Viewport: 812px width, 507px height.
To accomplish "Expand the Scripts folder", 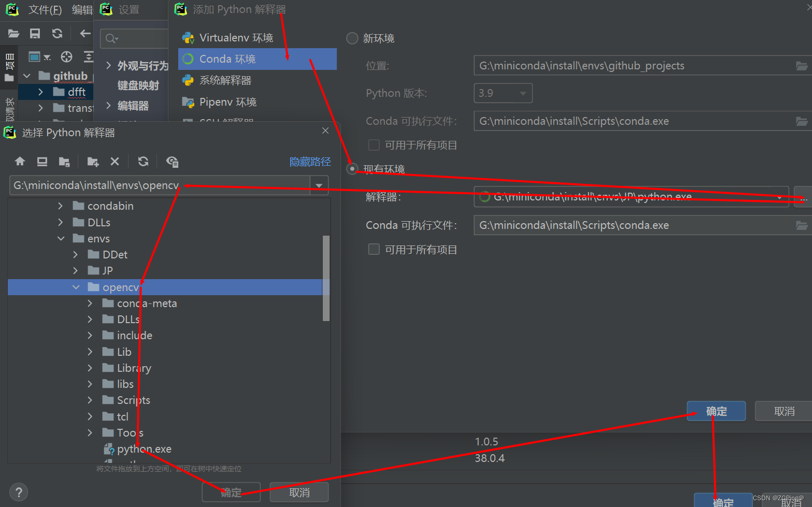I will coord(90,400).
